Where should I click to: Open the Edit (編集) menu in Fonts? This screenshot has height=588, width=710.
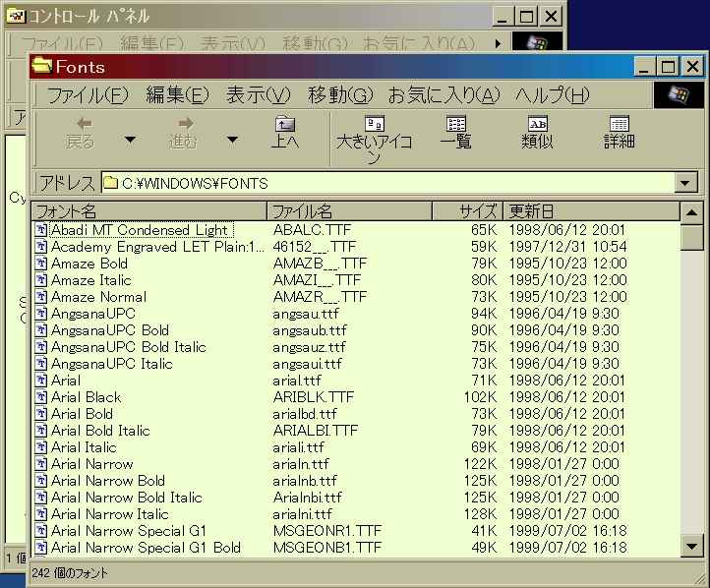177,95
